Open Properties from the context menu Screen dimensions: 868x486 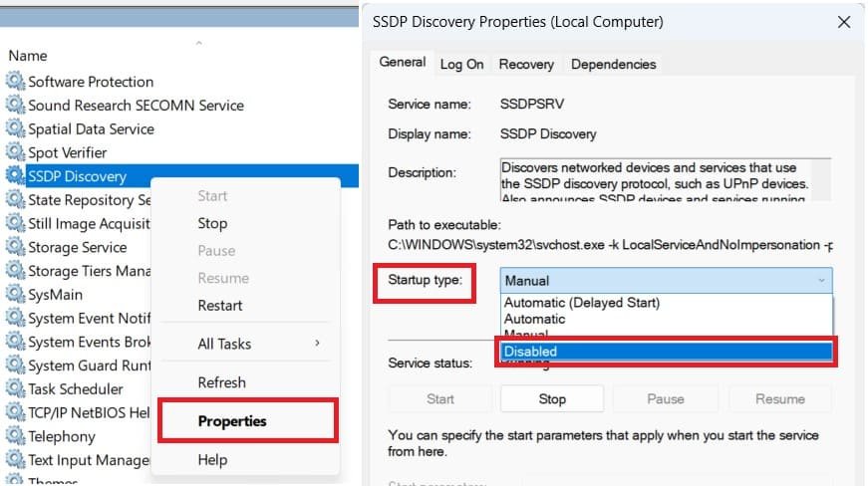point(232,421)
